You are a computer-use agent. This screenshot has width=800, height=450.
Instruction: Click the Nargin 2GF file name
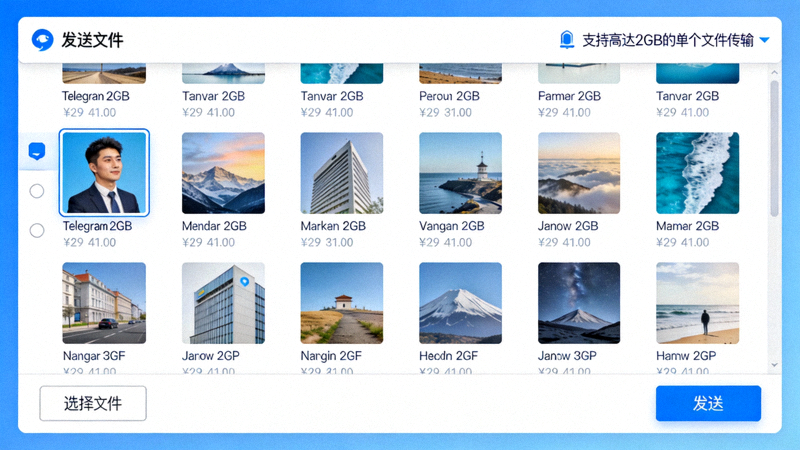click(331, 356)
